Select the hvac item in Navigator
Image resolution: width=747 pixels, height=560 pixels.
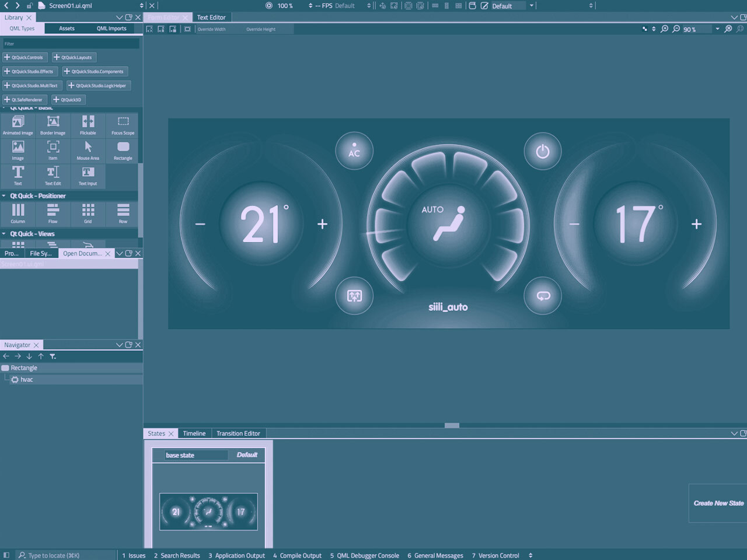(x=26, y=379)
